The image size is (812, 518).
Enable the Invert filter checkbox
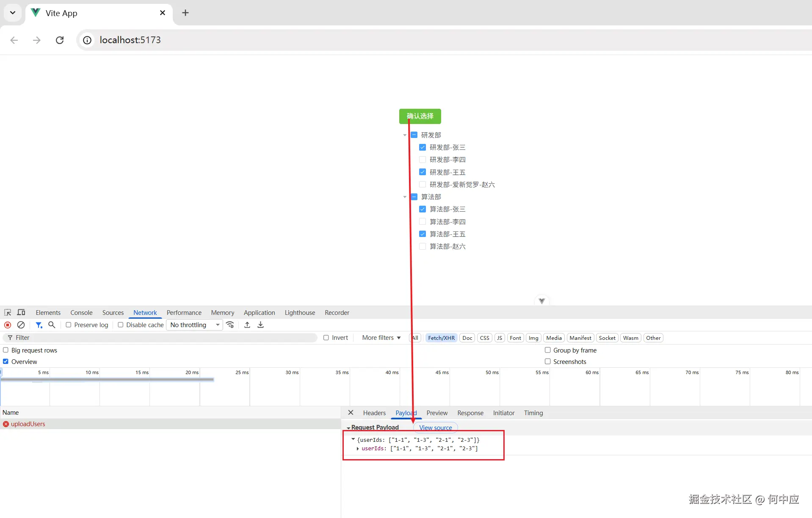(326, 338)
